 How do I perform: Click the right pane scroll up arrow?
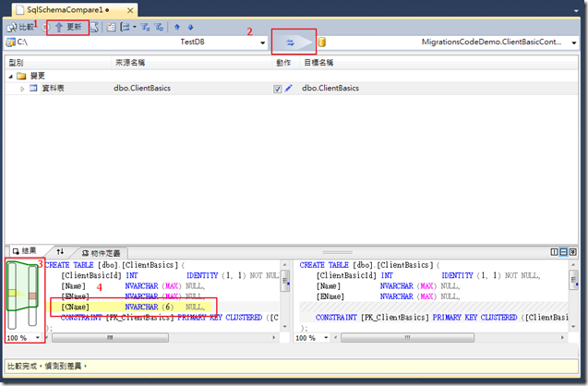pyautogui.click(x=573, y=265)
